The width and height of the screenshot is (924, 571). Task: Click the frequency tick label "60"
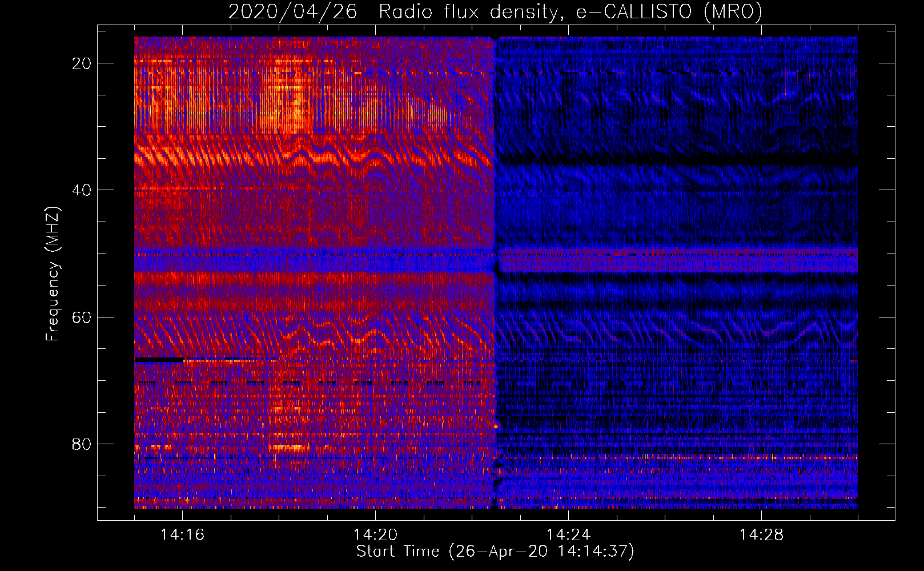click(82, 317)
